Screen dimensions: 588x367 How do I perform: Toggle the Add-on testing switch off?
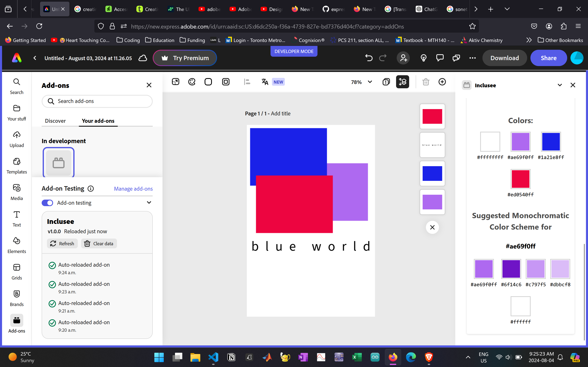coord(47,203)
